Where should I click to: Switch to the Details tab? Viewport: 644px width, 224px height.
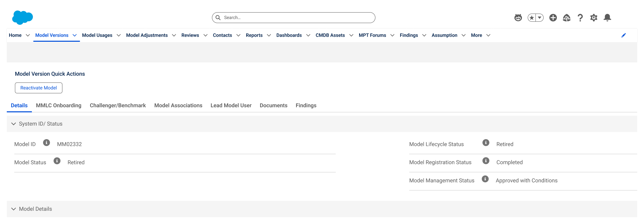tap(19, 106)
